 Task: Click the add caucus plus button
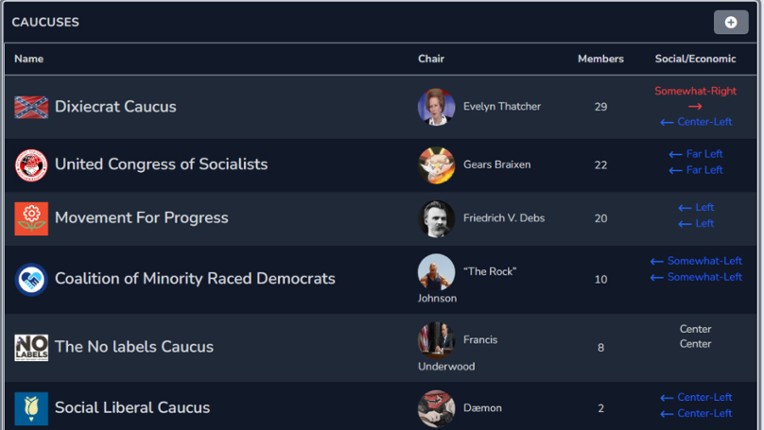point(730,22)
